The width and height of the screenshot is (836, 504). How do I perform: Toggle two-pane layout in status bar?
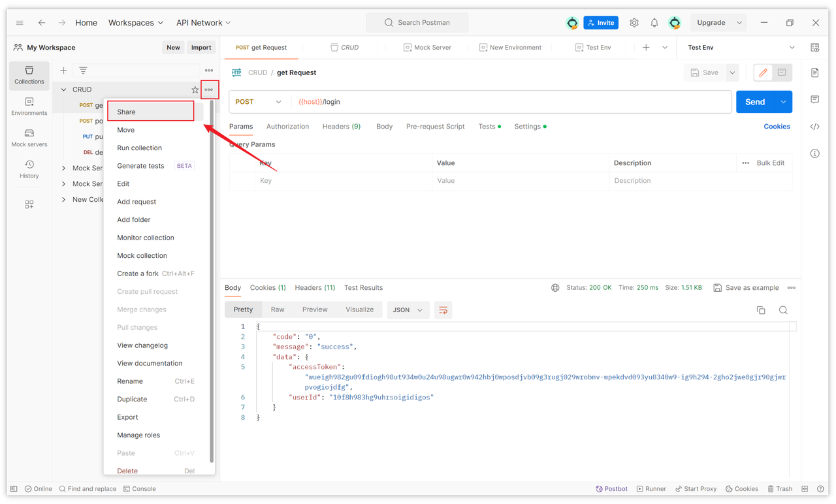pos(805,489)
